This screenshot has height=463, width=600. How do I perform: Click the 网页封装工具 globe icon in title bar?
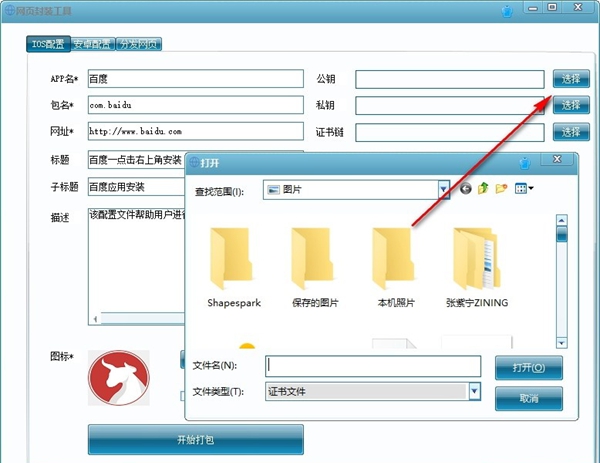[10, 10]
